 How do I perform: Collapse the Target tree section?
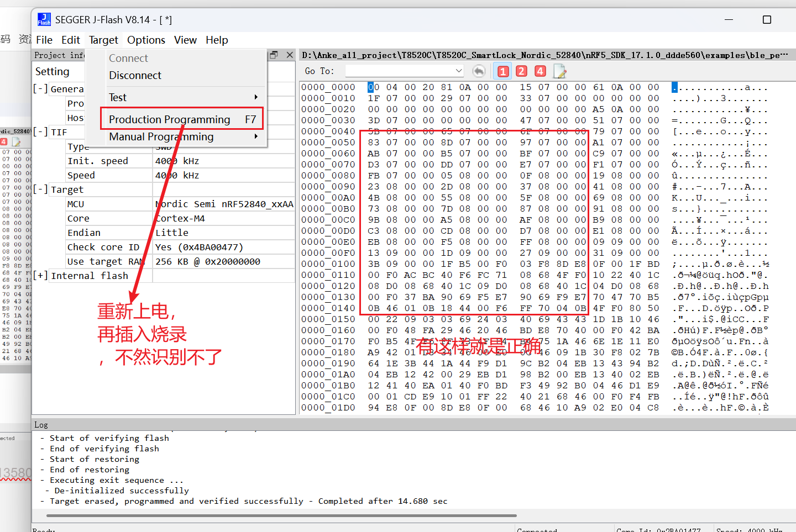click(x=39, y=189)
